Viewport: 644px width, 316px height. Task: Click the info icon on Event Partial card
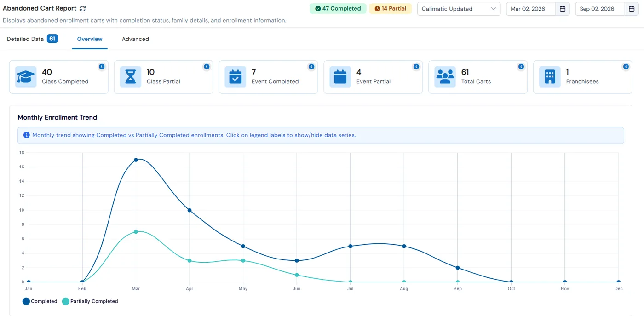point(416,67)
